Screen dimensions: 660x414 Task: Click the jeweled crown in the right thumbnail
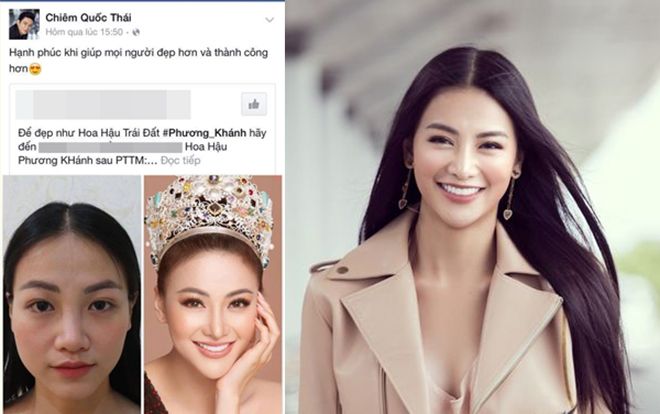tap(209, 215)
